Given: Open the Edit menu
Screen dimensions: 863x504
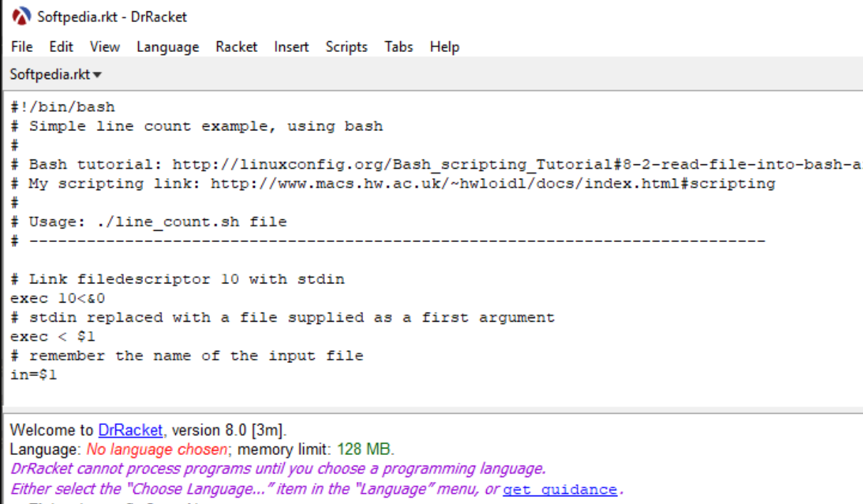Looking at the screenshot, I should pyautogui.click(x=61, y=47).
